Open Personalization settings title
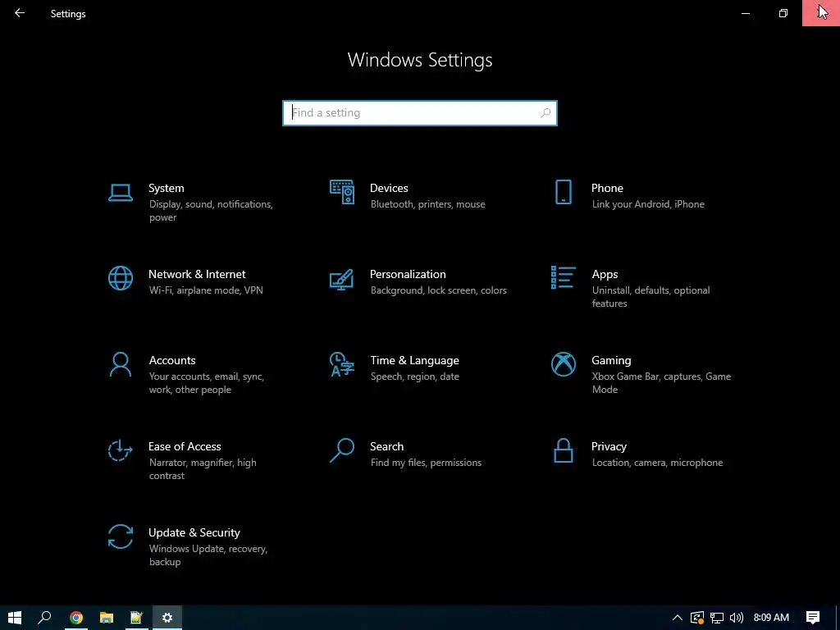The width and height of the screenshot is (840, 630). tap(408, 274)
